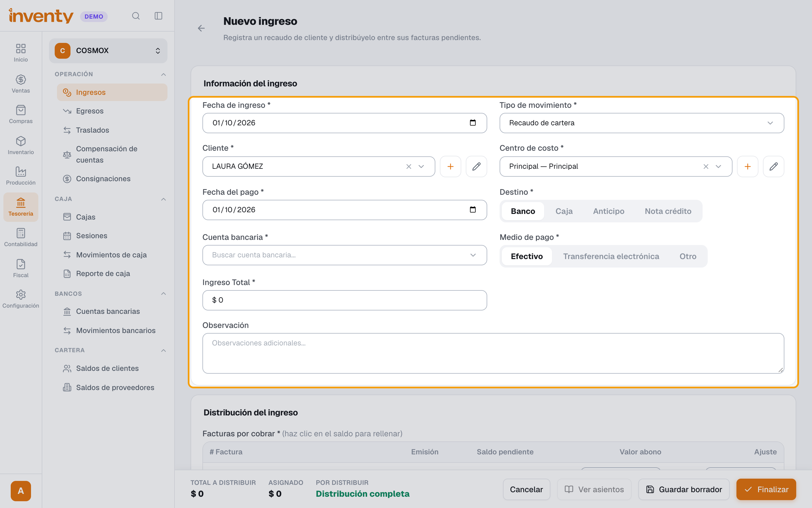Viewport: 812px width, 508px height.
Task: Select Banco as destino
Action: [523, 211]
